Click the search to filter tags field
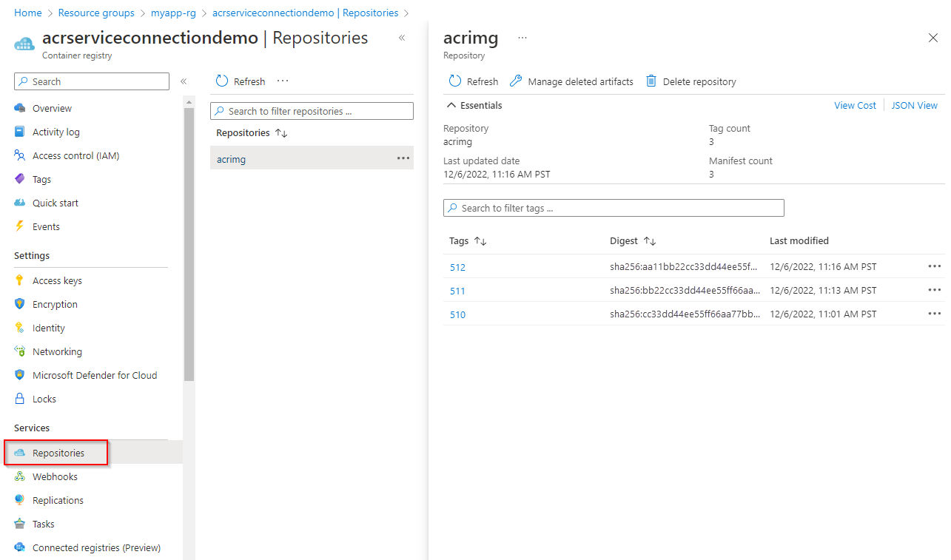951x560 pixels. click(x=613, y=207)
